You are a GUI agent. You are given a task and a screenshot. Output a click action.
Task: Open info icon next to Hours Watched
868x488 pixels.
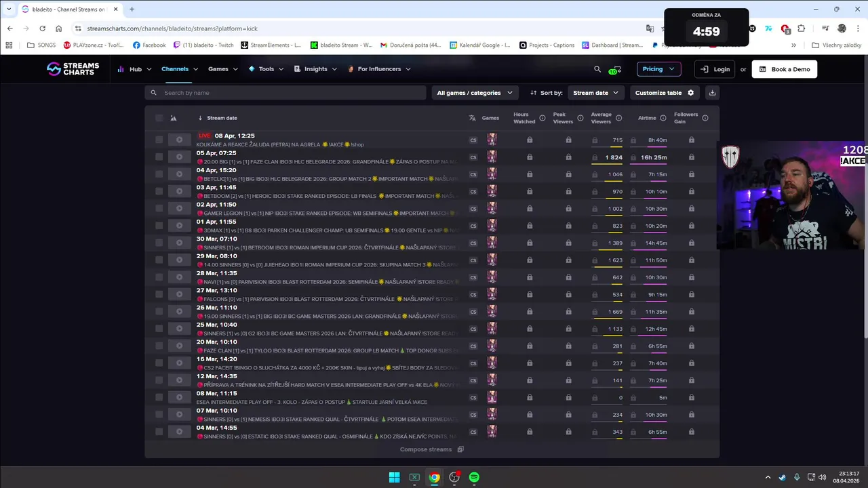click(x=542, y=118)
